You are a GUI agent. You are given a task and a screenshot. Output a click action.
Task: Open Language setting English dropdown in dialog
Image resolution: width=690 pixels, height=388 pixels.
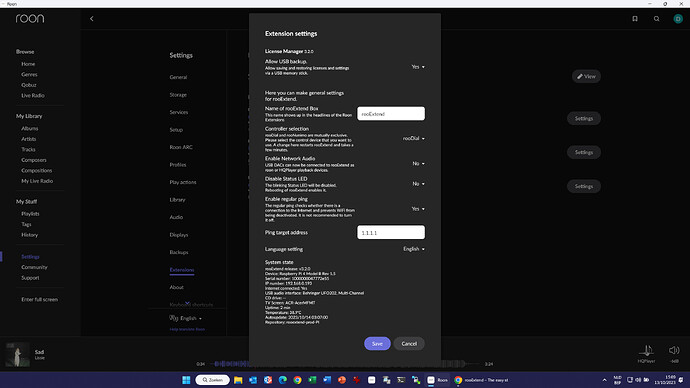click(414, 249)
